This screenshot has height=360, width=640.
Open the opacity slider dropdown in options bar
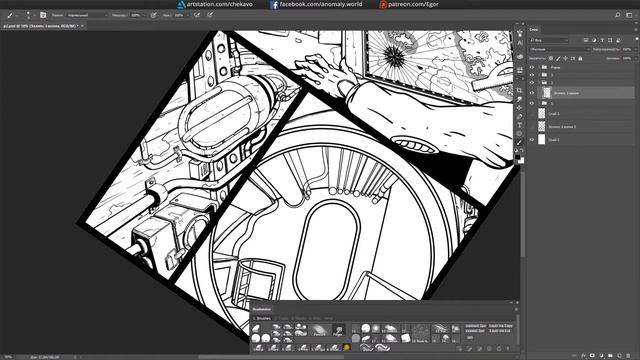(144, 15)
